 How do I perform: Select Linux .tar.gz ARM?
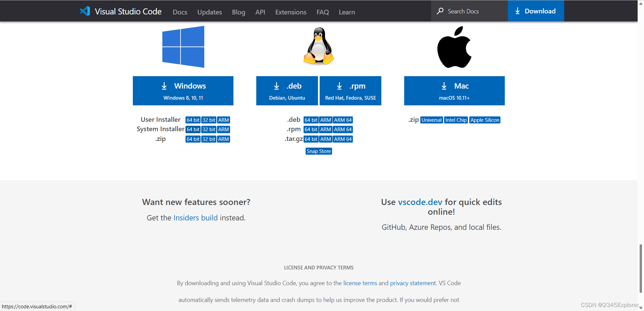[326, 139]
